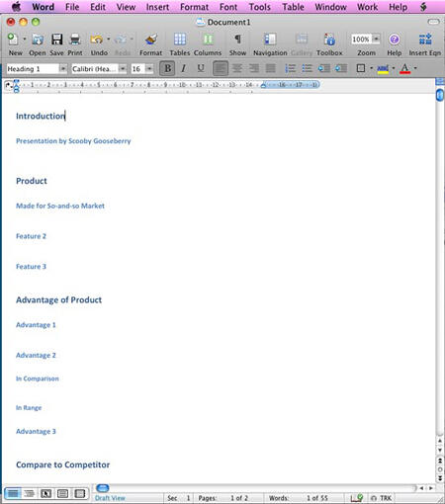445x504 pixels.
Task: Apply yellow highlight color
Action: click(383, 69)
